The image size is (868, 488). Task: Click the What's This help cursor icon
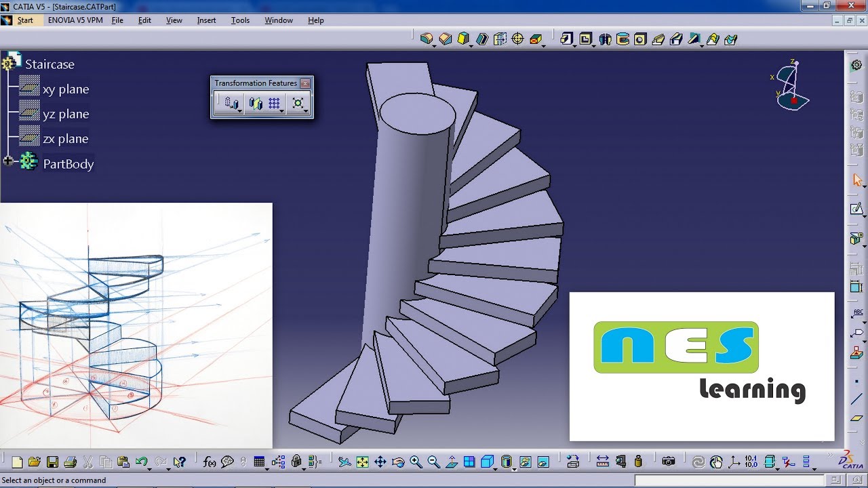click(x=179, y=462)
